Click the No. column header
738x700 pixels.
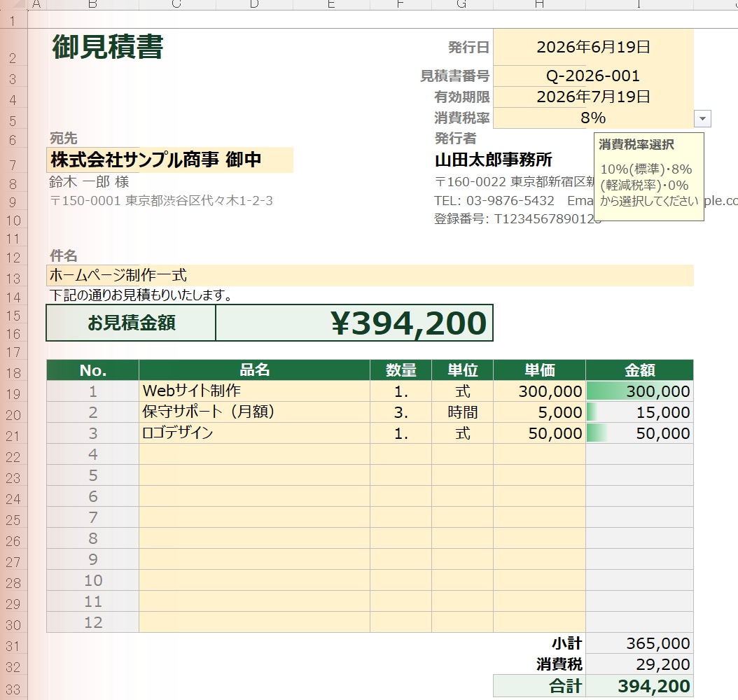[92, 370]
